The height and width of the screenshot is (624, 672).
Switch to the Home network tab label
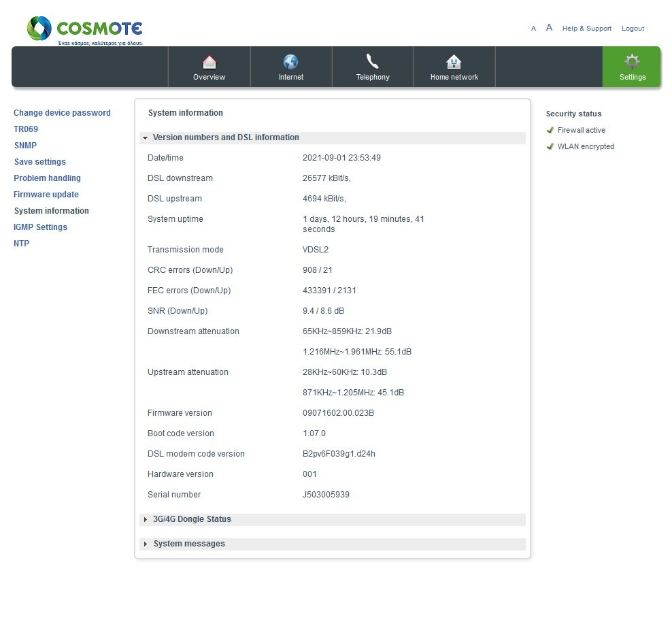click(454, 77)
